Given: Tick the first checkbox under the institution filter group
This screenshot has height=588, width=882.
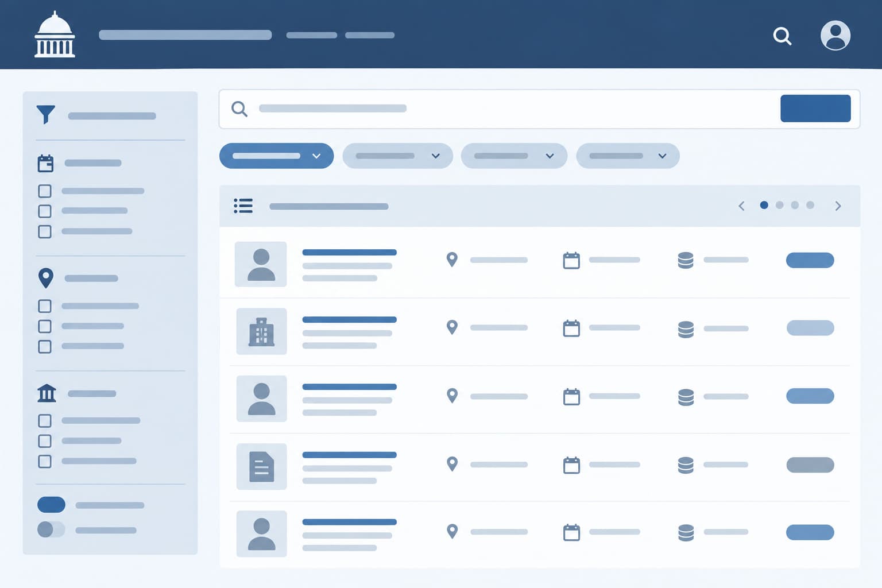Looking at the screenshot, I should (45, 421).
